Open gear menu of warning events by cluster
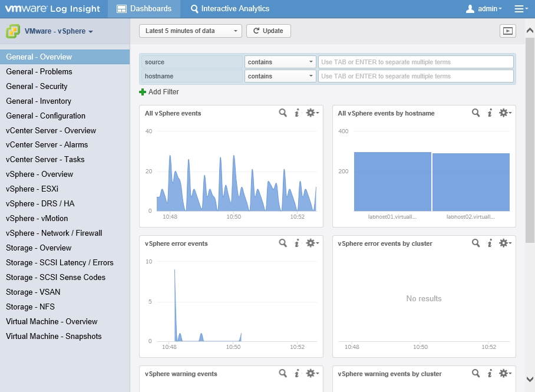The image size is (535, 392). (x=506, y=373)
